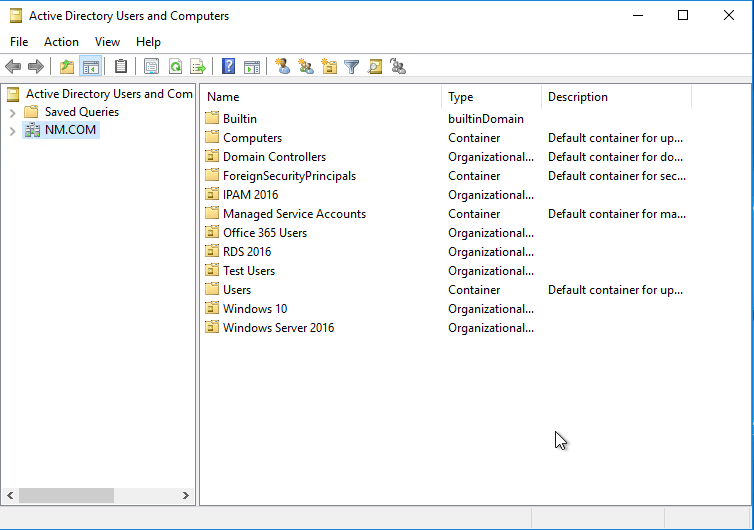The height and width of the screenshot is (530, 754).
Task: Click the Saved Queries folder icon
Action: click(31, 112)
